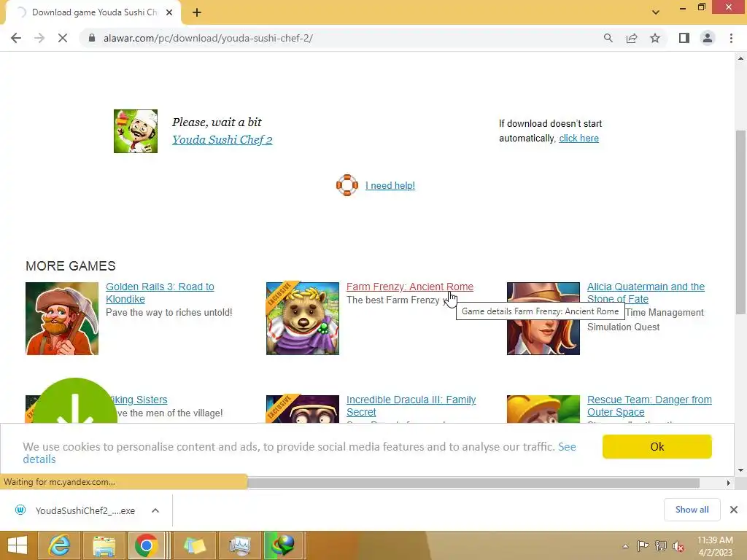This screenshot has height=560, width=747.
Task: Open the Youda Sushi Chef 2 link
Action: [222, 139]
